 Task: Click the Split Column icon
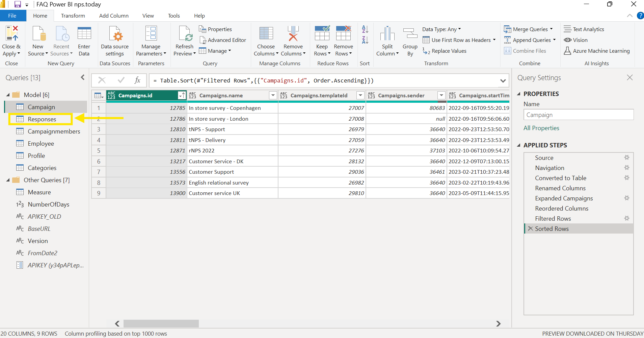point(387,34)
